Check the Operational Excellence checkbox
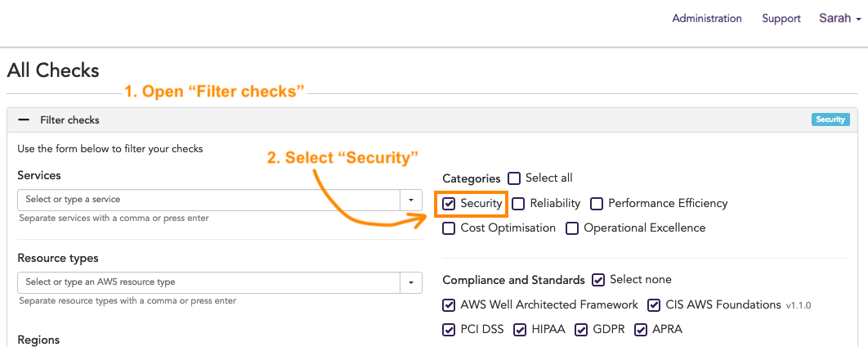The height and width of the screenshot is (347, 868). click(572, 228)
